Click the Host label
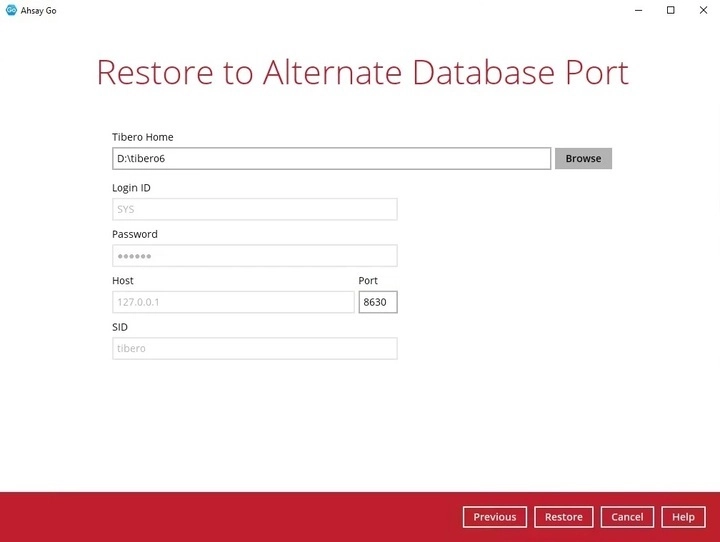 [123, 281]
